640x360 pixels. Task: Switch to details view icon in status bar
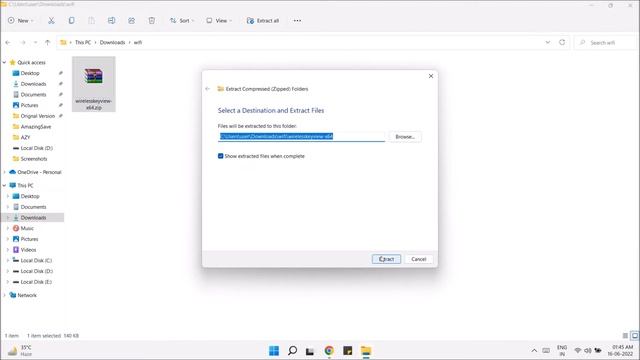(x=625, y=336)
